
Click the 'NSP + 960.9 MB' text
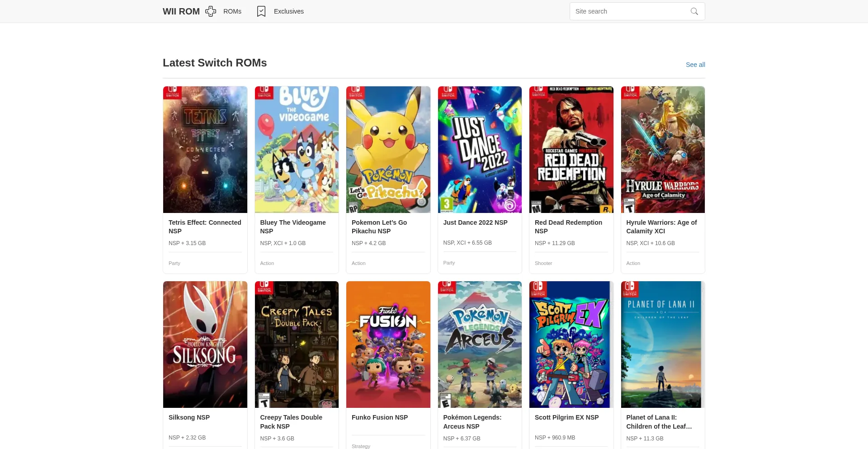click(555, 438)
